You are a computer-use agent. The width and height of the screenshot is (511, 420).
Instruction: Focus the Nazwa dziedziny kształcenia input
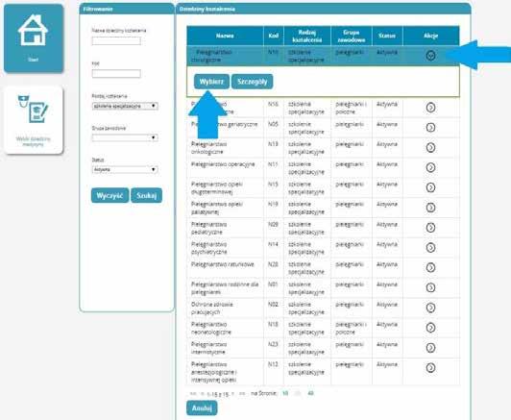click(116, 40)
